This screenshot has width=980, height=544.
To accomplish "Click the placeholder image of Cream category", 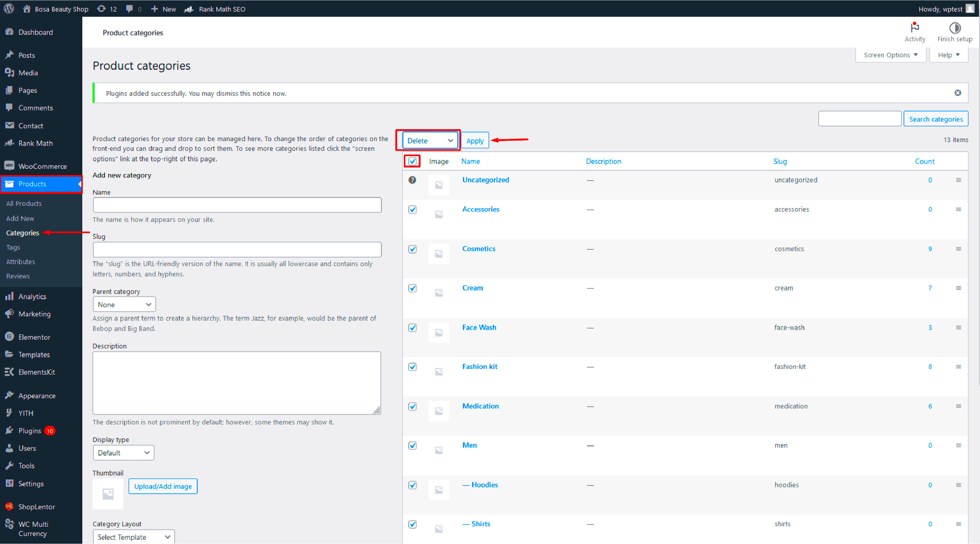I will (439, 292).
